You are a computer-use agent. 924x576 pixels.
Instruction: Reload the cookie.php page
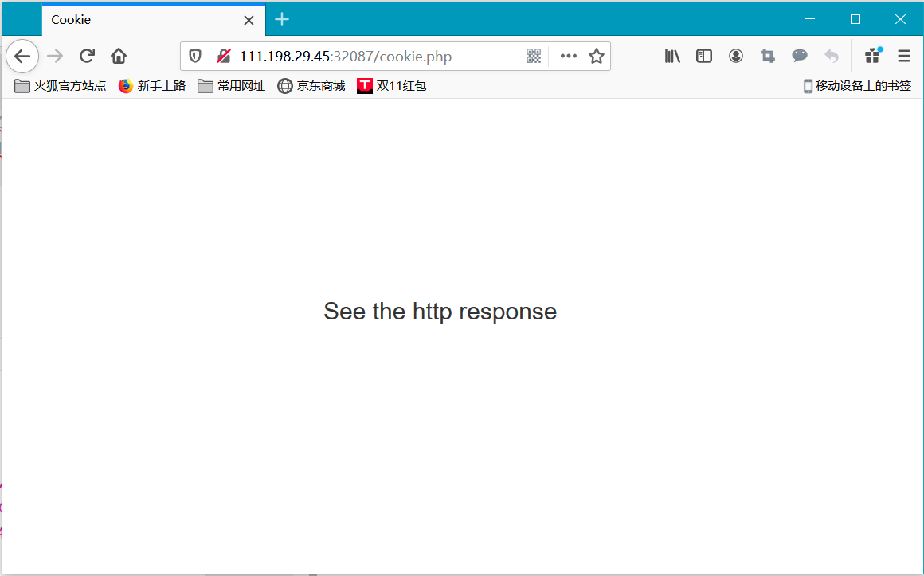tap(87, 56)
